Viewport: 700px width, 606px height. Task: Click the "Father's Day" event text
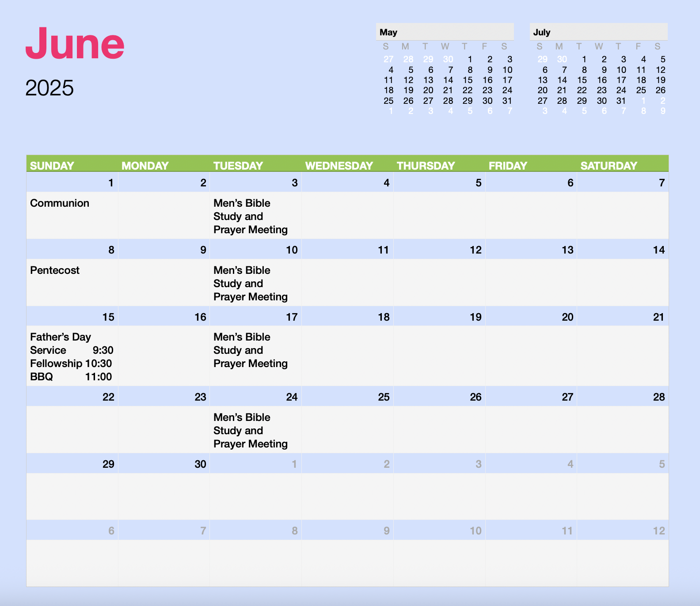(x=61, y=337)
